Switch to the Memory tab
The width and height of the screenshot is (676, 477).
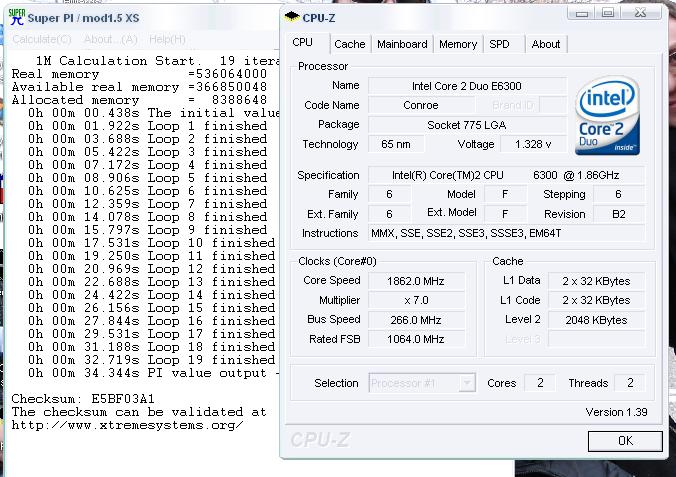click(x=458, y=44)
